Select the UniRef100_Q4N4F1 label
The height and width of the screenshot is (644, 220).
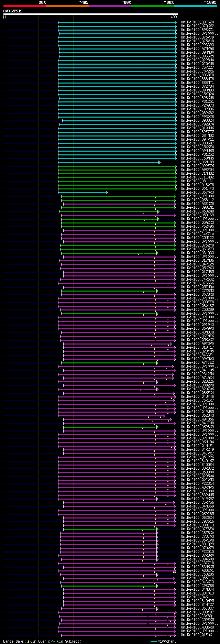(197, 446)
